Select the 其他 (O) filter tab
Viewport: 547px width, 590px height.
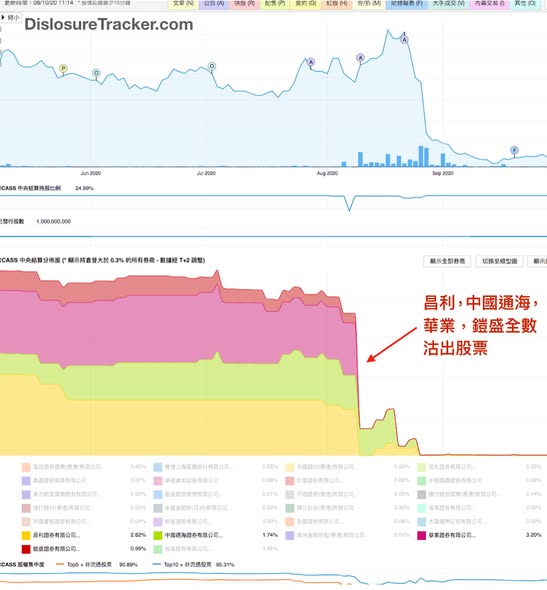[x=525, y=4]
